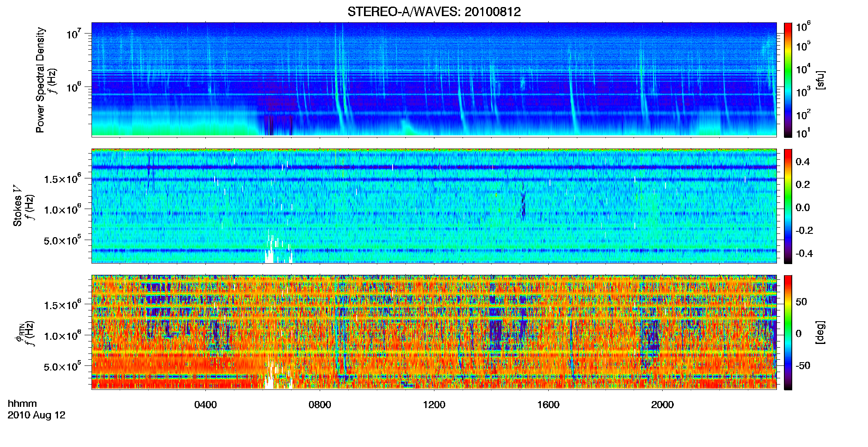Viewport: 868px width, 447px height.
Task: Select the φ RTN angle spectrogram panel
Action: [x=434, y=332]
